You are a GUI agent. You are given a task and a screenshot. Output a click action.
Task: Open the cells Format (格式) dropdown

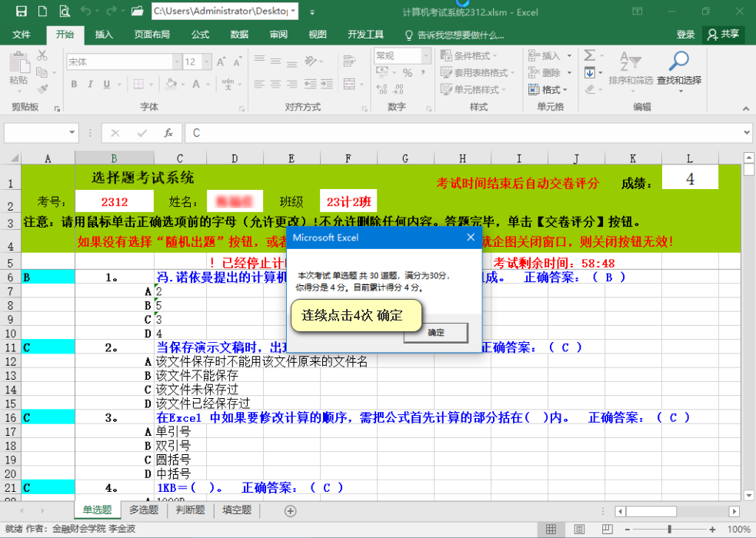[x=548, y=90]
